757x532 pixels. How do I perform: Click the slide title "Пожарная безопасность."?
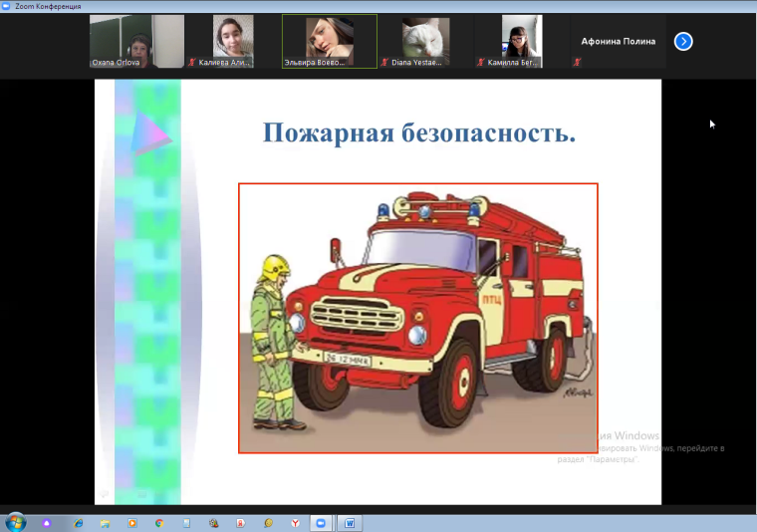418,133
